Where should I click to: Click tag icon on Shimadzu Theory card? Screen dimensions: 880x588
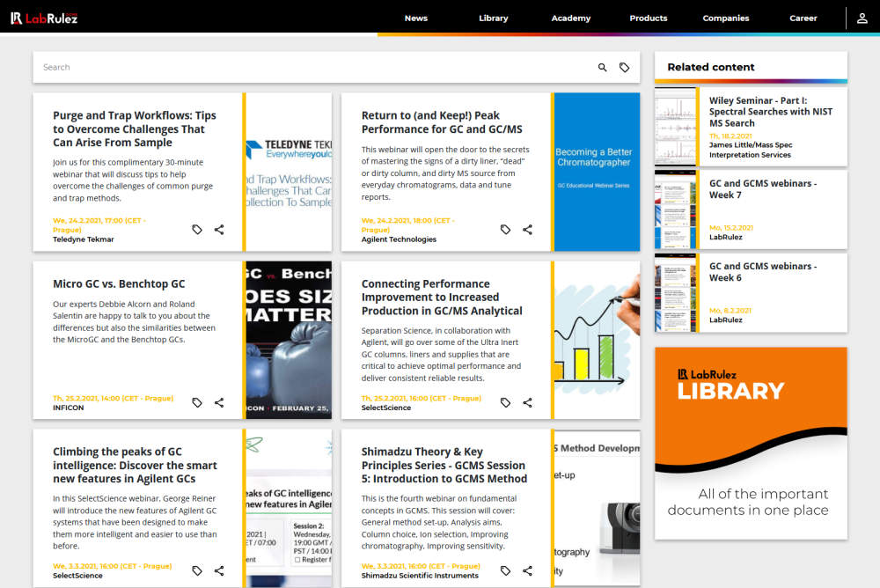[x=506, y=570]
